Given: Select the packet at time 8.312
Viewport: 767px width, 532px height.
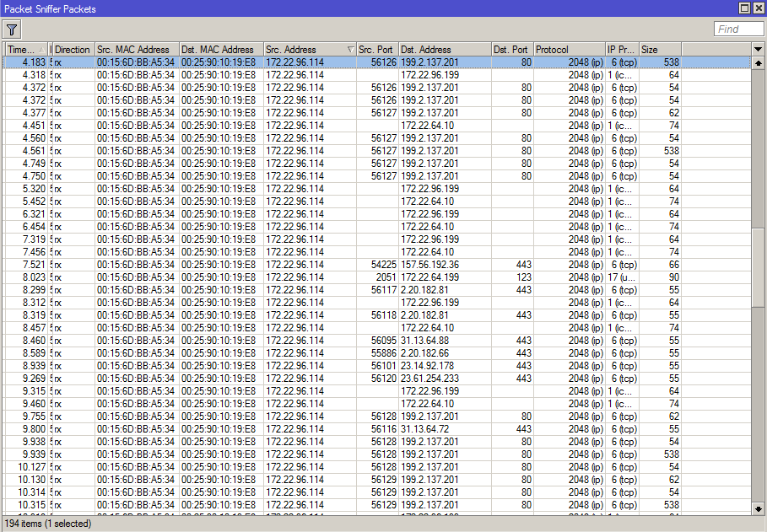Looking at the screenshot, I should point(376,303).
